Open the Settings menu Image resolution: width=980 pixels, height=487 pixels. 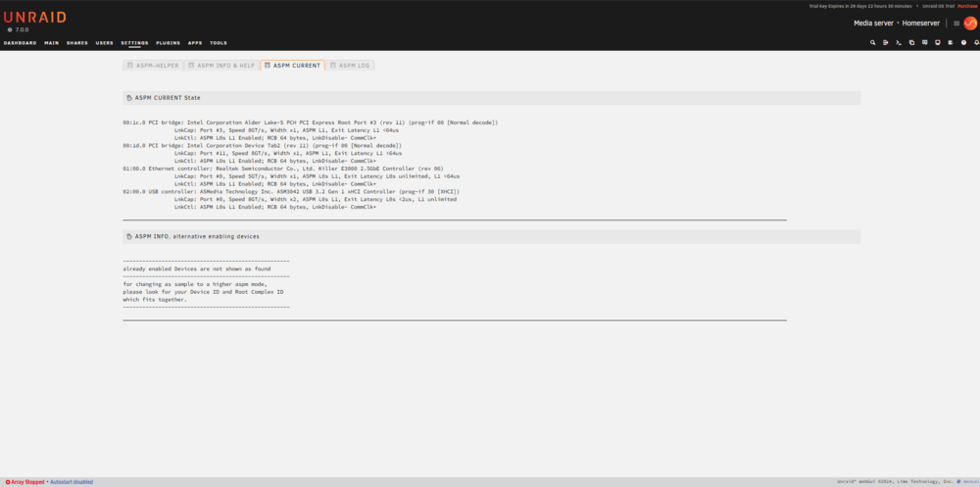point(134,43)
